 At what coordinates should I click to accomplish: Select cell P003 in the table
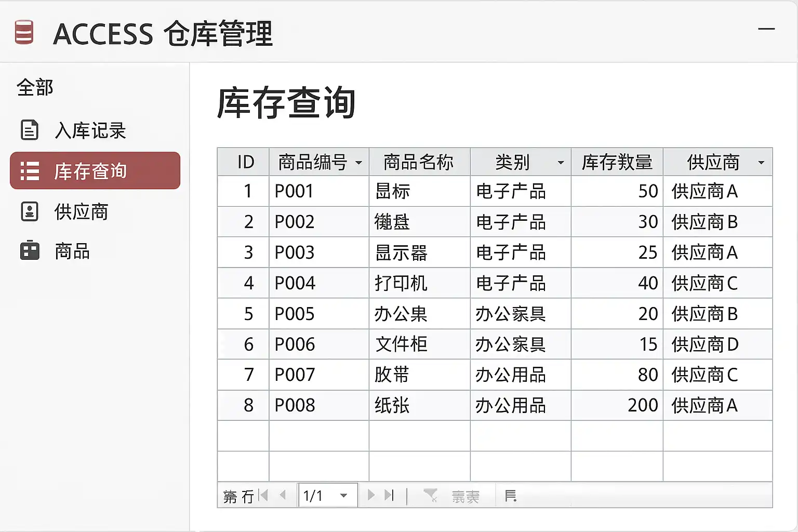pyautogui.click(x=319, y=252)
